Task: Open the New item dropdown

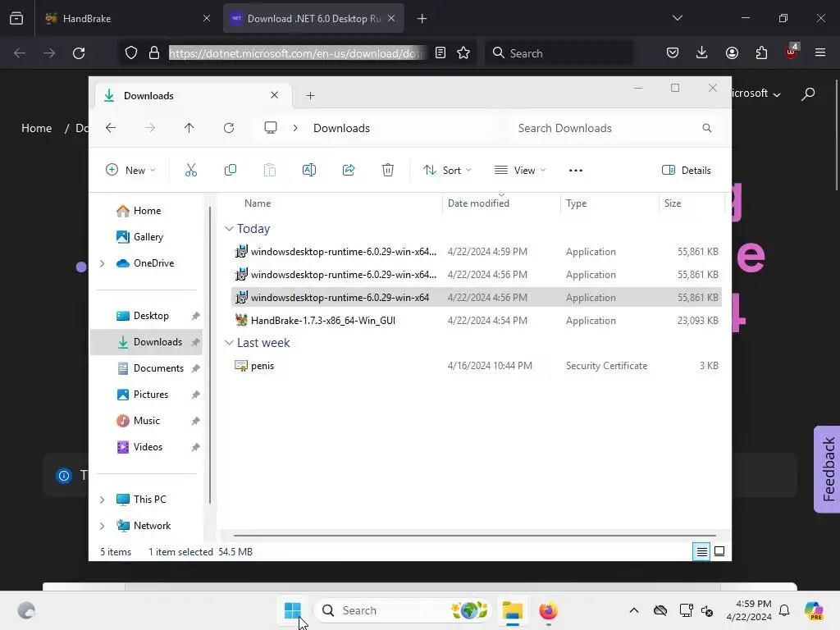Action: (130, 171)
